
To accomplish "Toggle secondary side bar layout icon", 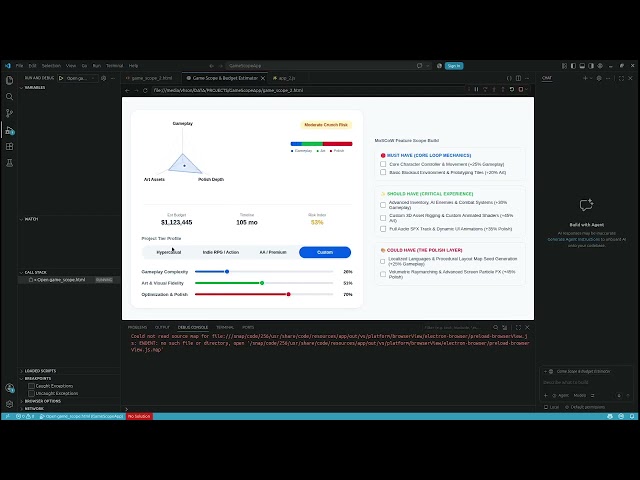I will tap(591, 66).
